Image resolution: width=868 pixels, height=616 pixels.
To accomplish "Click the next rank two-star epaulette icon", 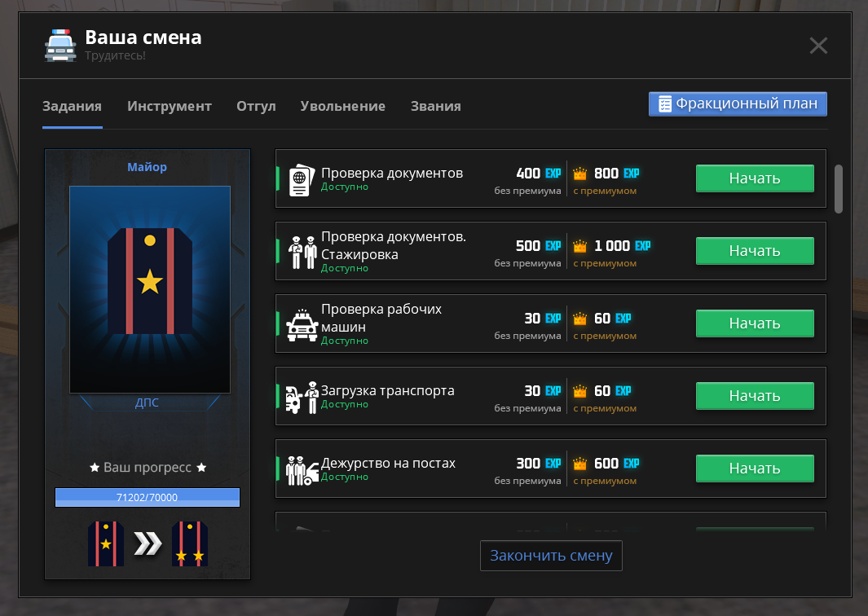I will coord(190,544).
